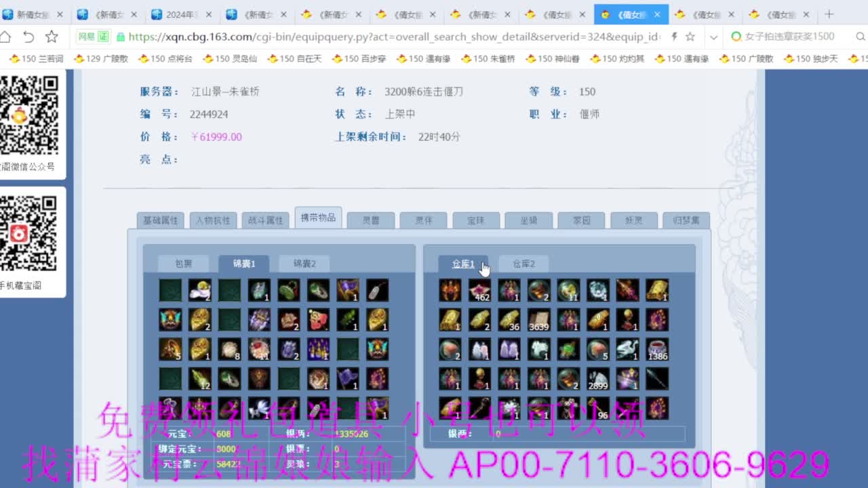The image size is (868, 488).
Task: Open the 150 朱雀桥 bookmark
Action: tap(488, 59)
